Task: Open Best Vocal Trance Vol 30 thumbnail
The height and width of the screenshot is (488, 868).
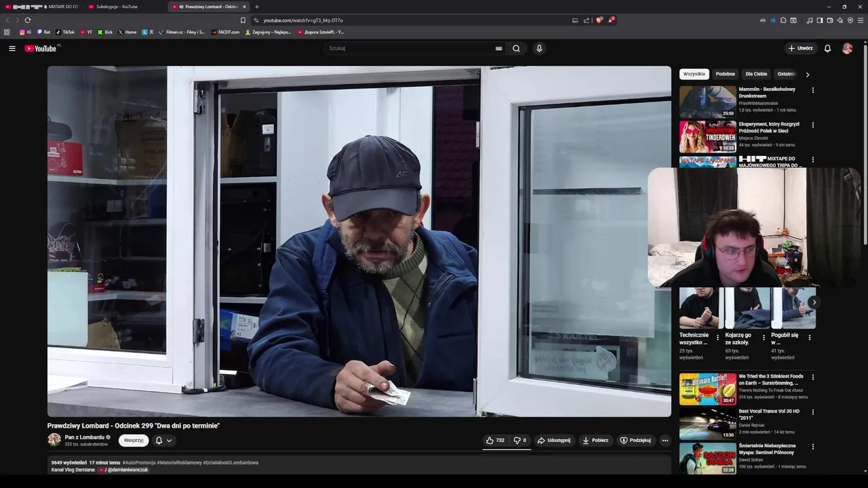Action: tap(708, 424)
